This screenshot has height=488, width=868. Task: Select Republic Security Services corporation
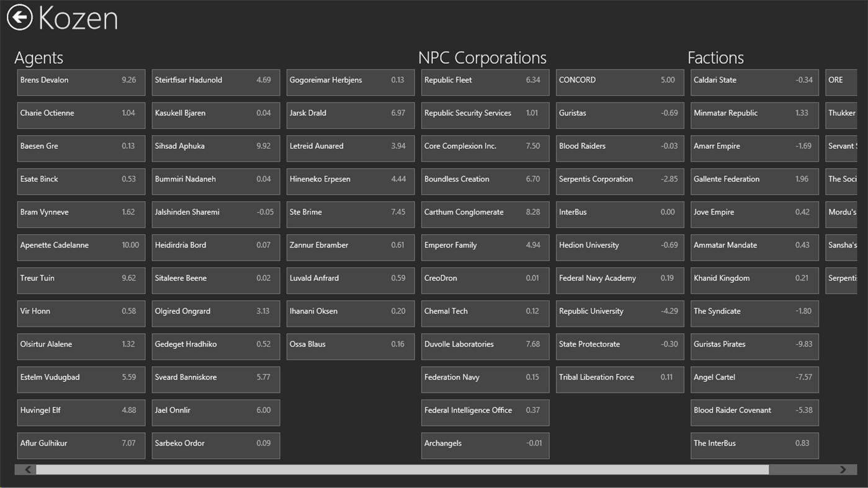pos(485,115)
